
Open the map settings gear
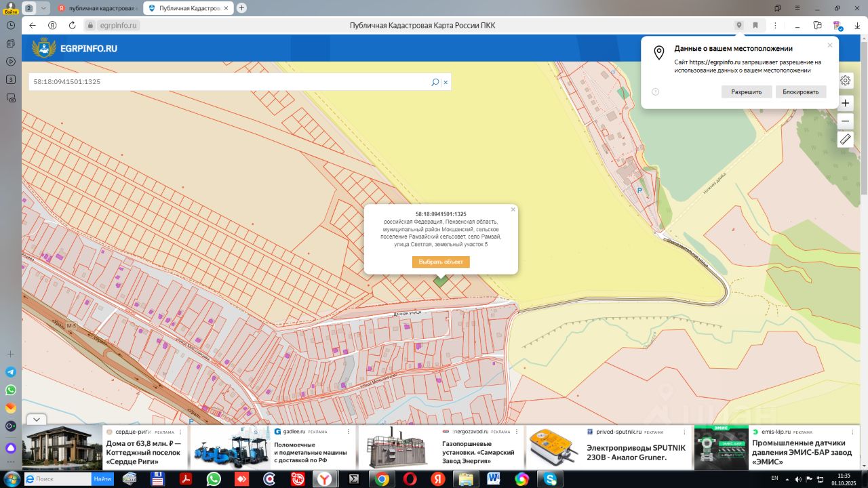[x=845, y=81]
